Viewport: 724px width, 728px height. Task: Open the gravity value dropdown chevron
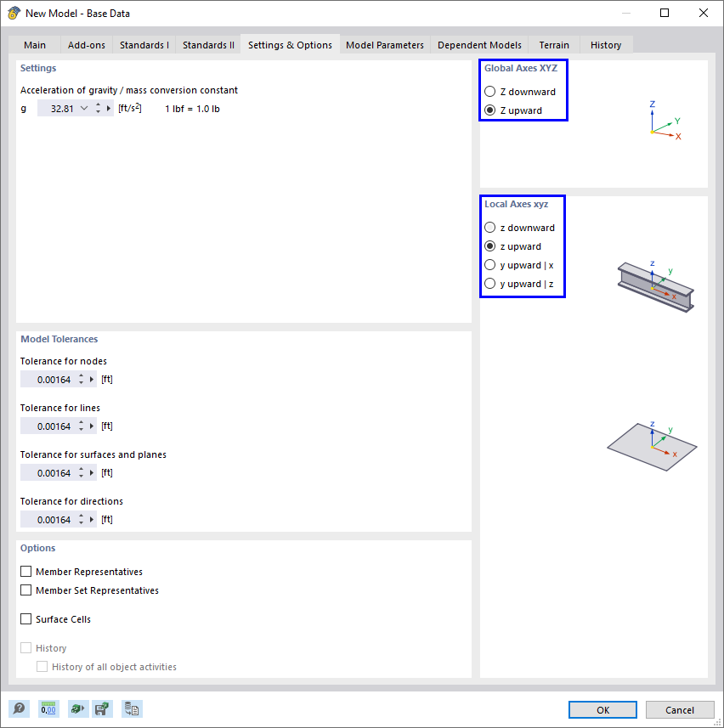pos(84,108)
